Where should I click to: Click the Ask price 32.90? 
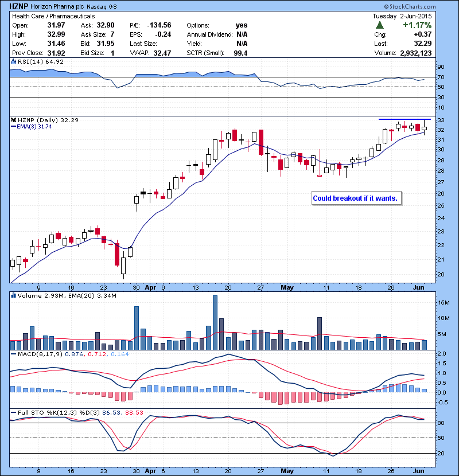tap(106, 25)
